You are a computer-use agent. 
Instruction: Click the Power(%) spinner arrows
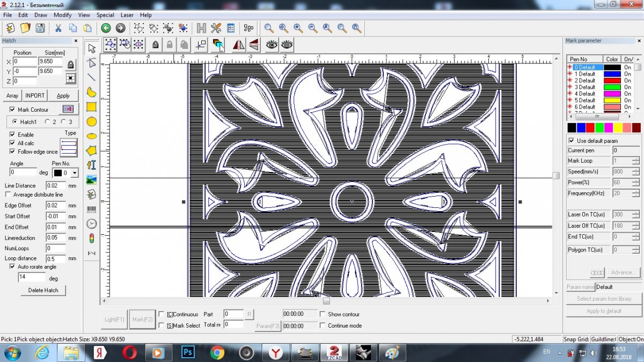635,183
